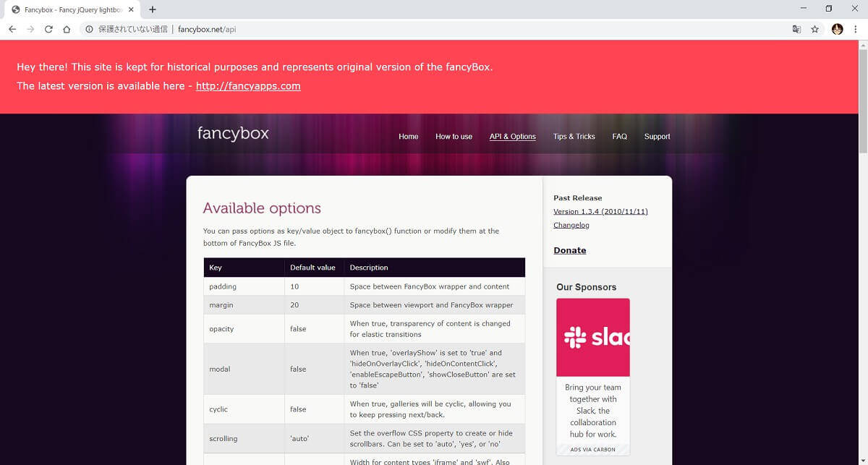This screenshot has width=868, height=465.
Task: Select the How to use menu item
Action: click(x=454, y=136)
